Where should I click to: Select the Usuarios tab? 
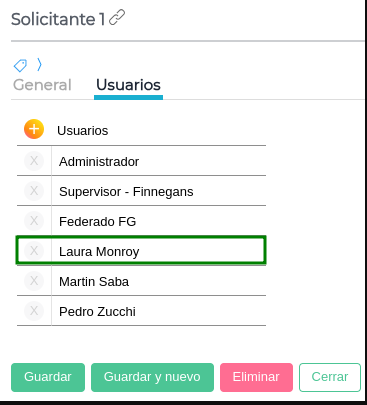click(x=128, y=85)
